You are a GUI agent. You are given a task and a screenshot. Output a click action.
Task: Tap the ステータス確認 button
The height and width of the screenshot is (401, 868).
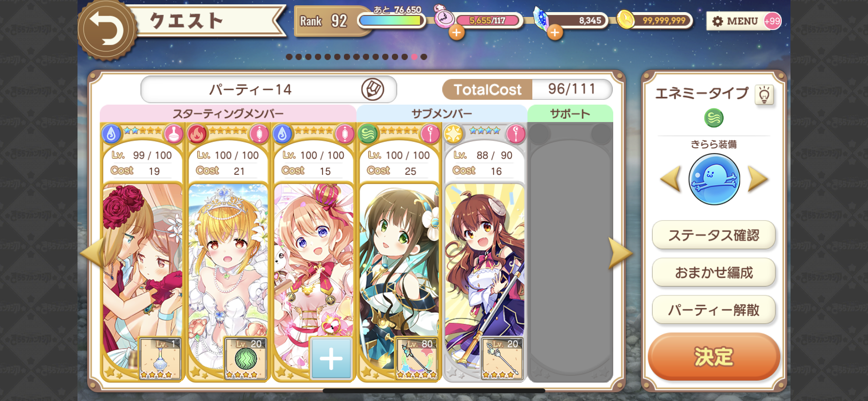pyautogui.click(x=713, y=235)
